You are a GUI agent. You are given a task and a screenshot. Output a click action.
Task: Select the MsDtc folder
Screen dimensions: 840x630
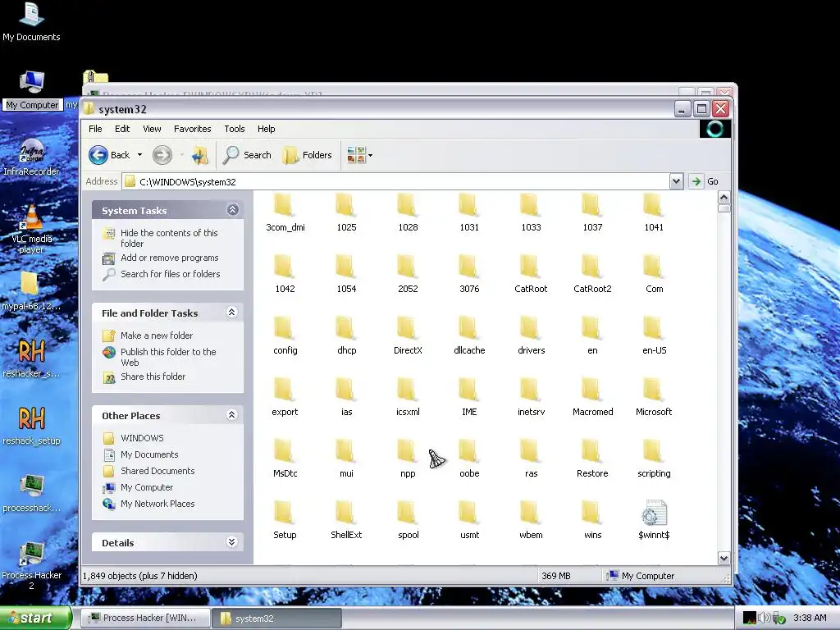(285, 459)
